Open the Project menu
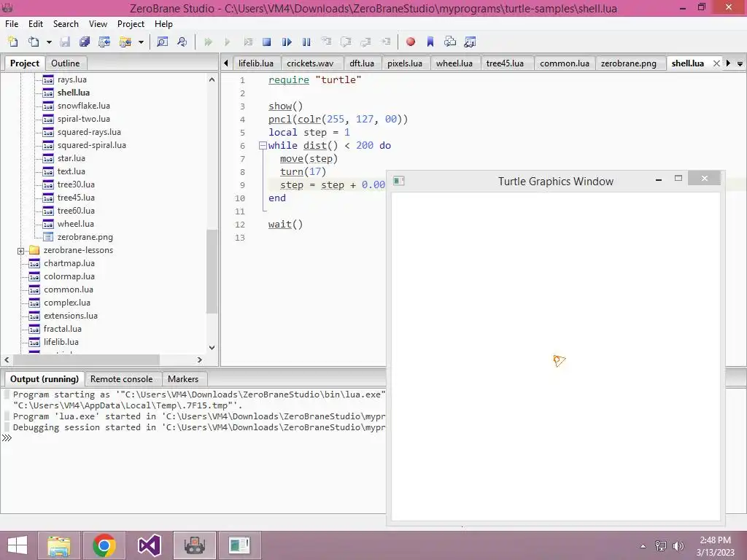Screen dimensions: 747x560 [x=131, y=24]
